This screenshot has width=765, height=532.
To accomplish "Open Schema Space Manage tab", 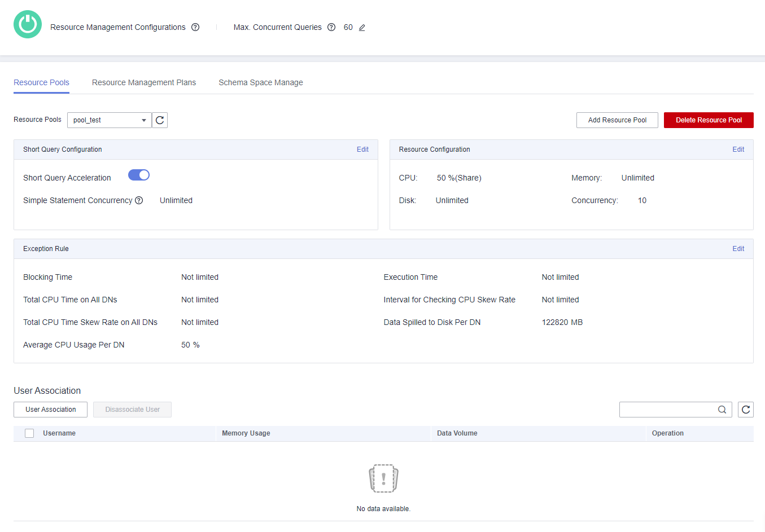I will (261, 82).
